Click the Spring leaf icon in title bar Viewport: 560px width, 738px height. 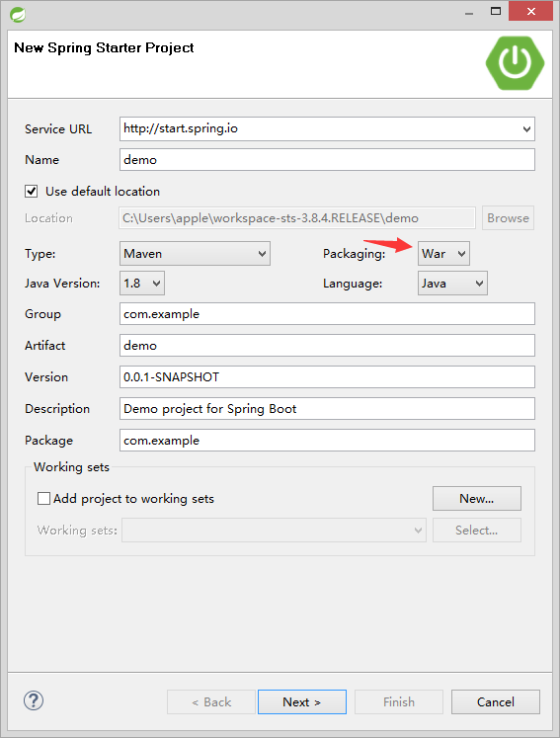18,15
